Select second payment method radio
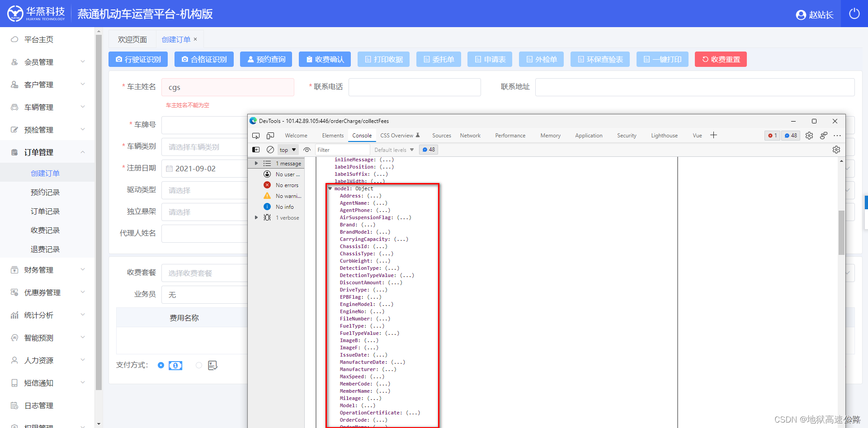This screenshot has height=428, width=868. point(199,365)
